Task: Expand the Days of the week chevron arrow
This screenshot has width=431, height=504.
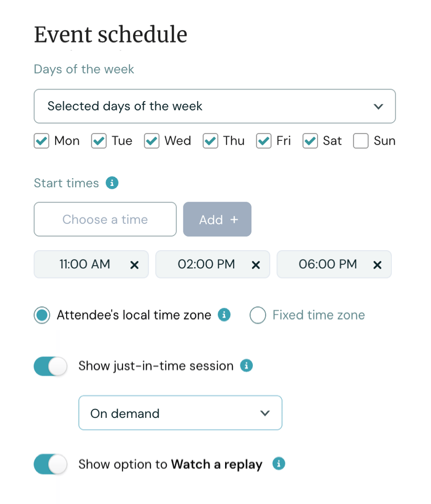Action: point(378,106)
